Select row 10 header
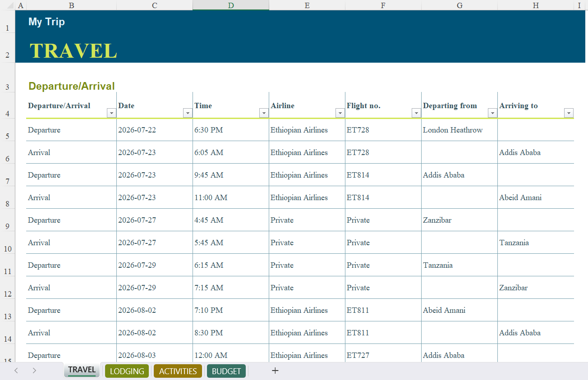 click(x=7, y=243)
